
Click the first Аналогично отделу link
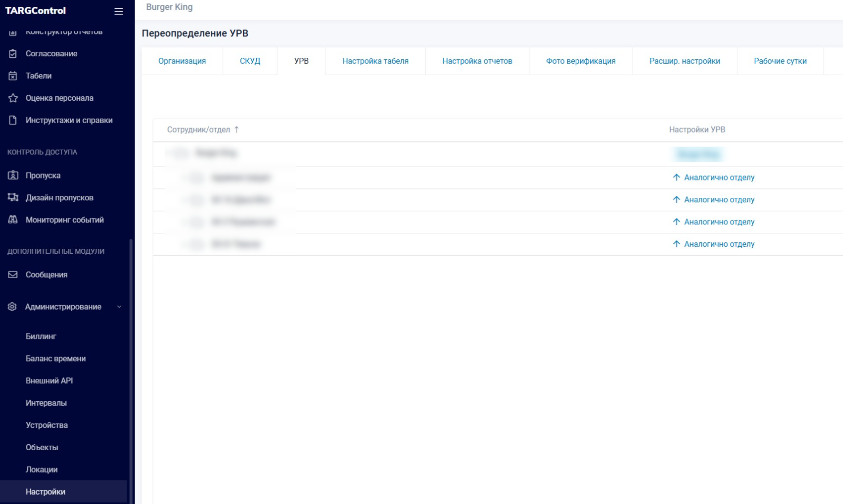718,177
